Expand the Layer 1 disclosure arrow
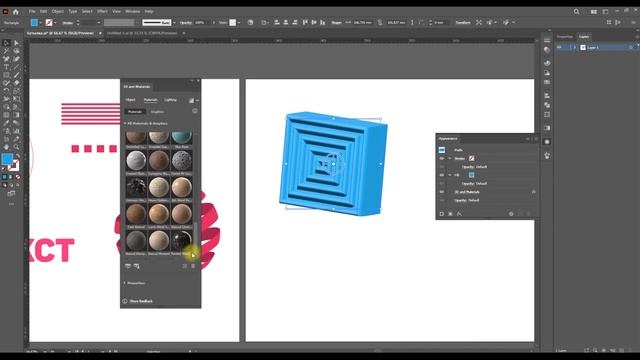This screenshot has height=360, width=640. pos(575,48)
